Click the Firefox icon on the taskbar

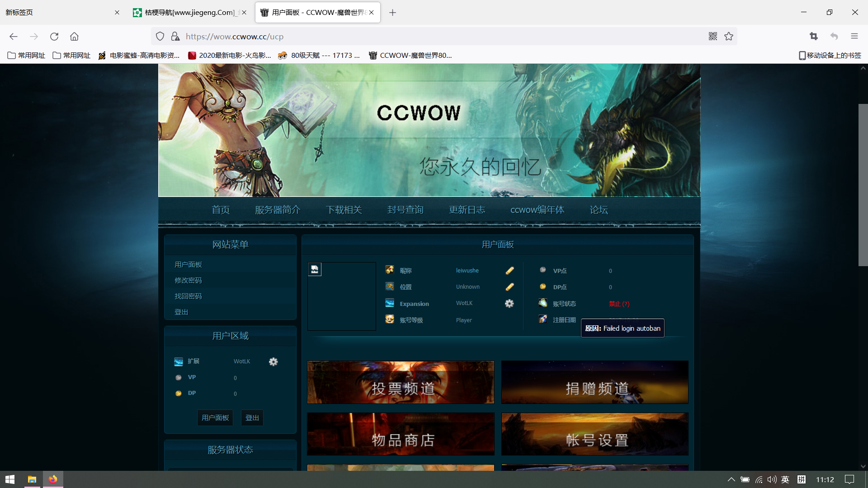(53, 479)
